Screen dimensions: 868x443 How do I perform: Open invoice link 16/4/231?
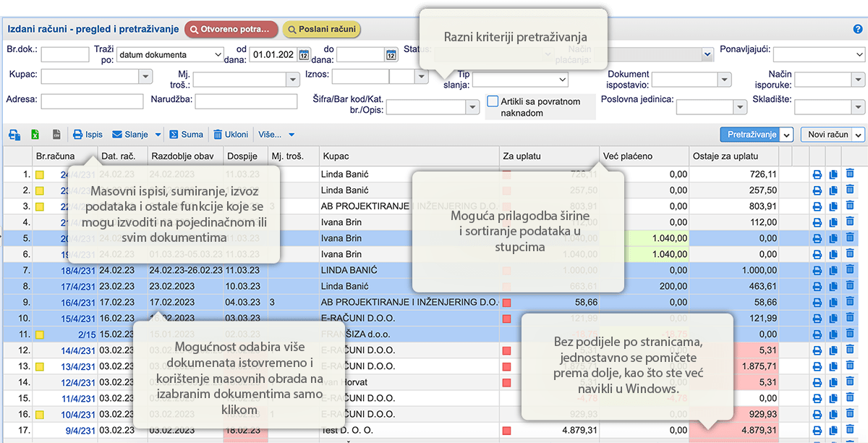point(77,302)
